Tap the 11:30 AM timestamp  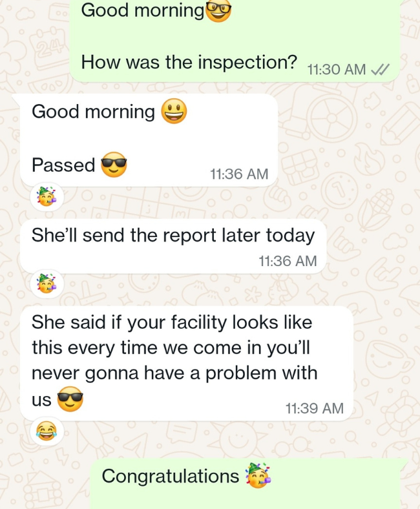point(336,70)
